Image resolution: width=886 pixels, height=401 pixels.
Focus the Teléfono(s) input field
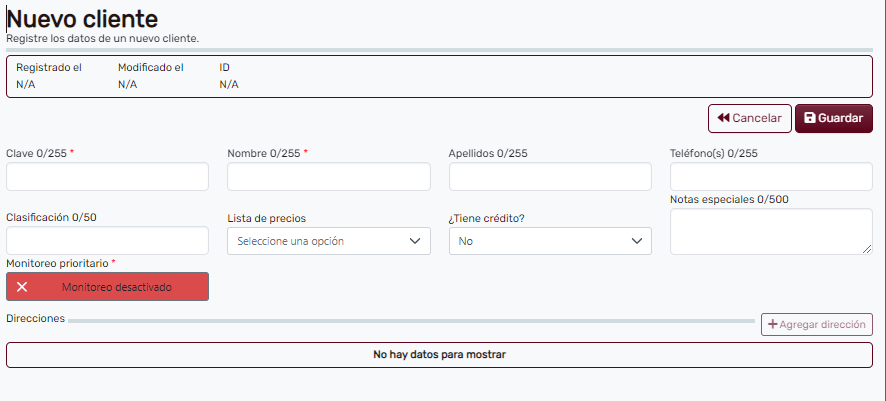tap(771, 177)
